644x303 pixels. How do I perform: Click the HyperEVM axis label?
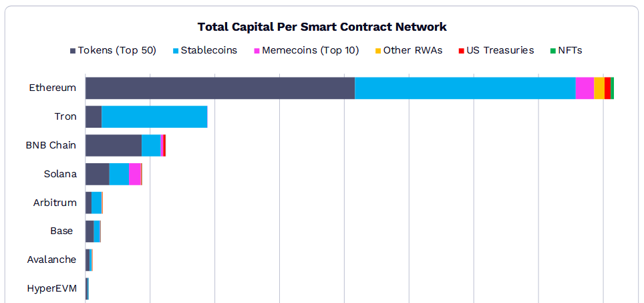[51, 288]
